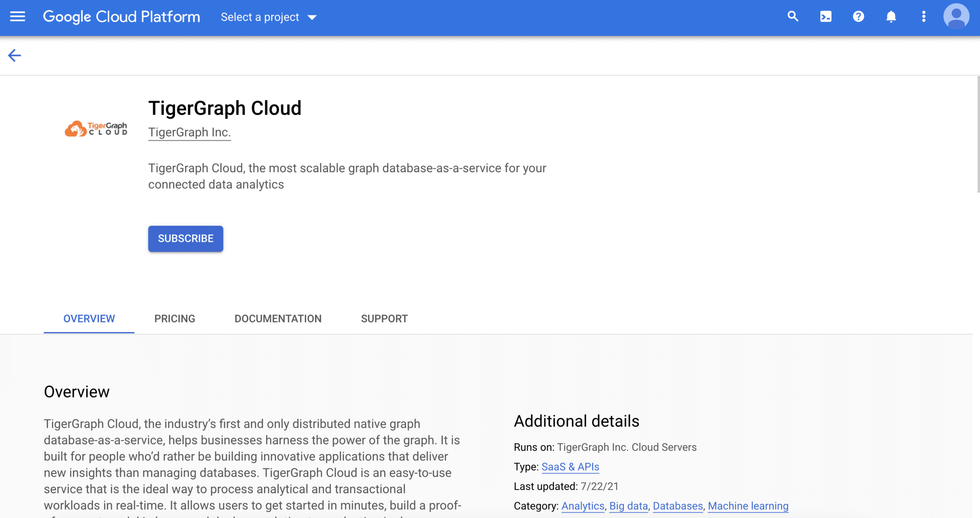Open the hamburger navigation menu
The height and width of the screenshot is (518, 980).
[x=18, y=16]
